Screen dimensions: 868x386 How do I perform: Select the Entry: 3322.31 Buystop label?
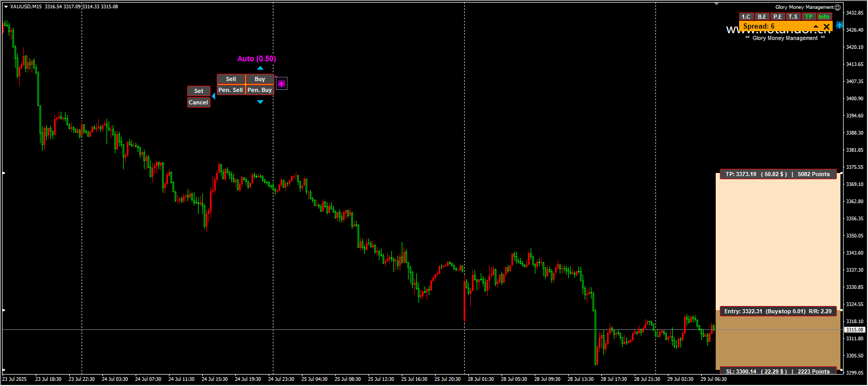[778, 311]
